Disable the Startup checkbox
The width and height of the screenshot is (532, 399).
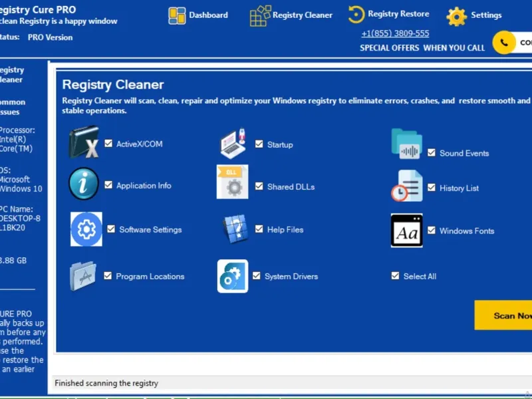[x=259, y=144]
